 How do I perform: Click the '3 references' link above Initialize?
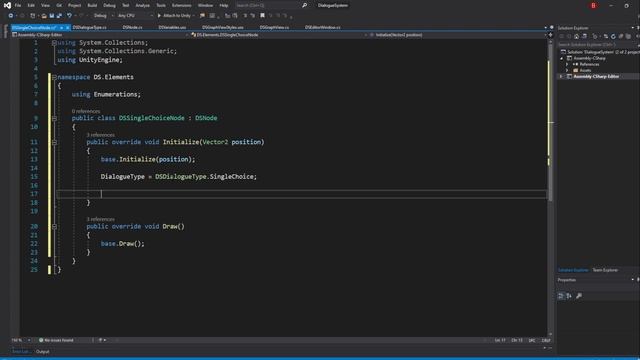point(100,135)
